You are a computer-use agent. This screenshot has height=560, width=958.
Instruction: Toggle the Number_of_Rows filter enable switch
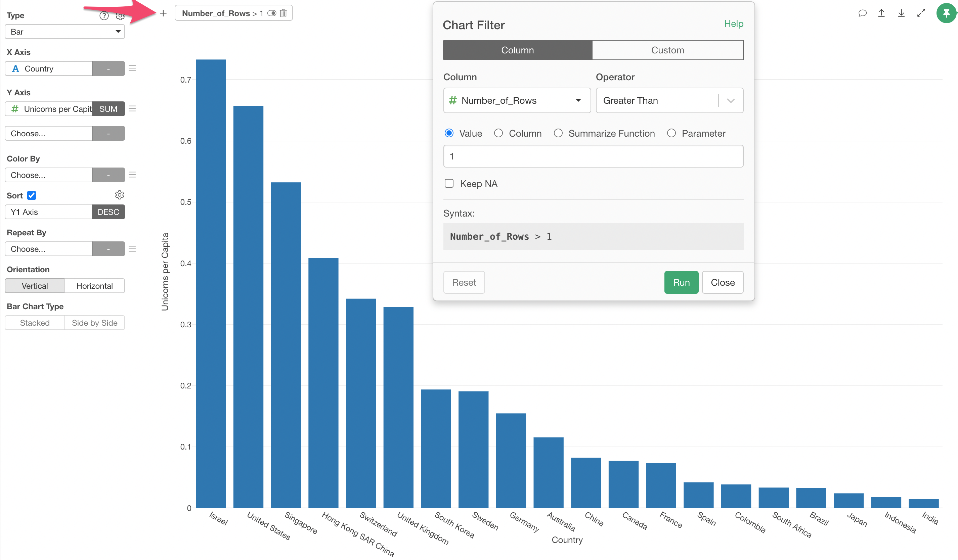click(x=271, y=13)
